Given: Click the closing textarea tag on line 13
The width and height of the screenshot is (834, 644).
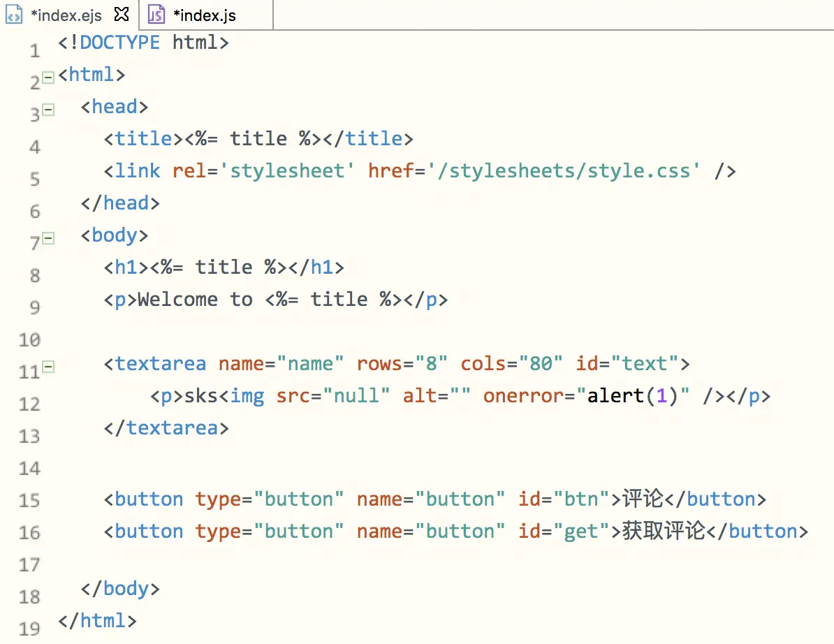Looking at the screenshot, I should (x=166, y=428).
